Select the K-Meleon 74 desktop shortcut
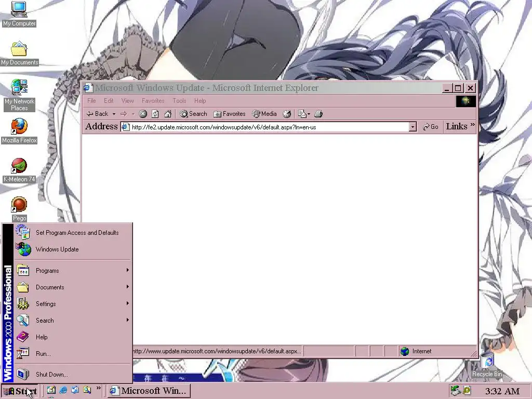 tap(19, 170)
